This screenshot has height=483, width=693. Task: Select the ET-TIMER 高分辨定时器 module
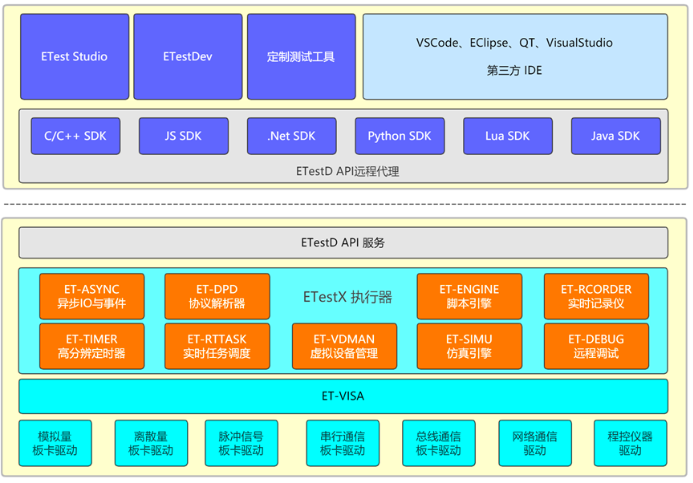click(x=92, y=346)
